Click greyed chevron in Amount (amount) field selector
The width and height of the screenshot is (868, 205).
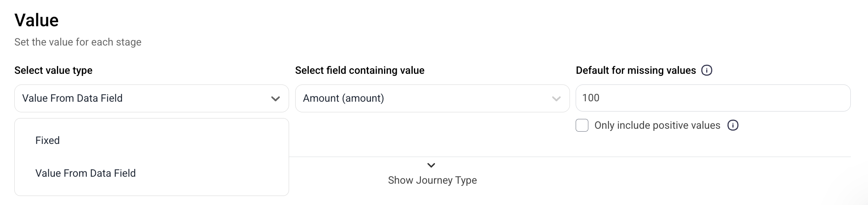(x=556, y=98)
